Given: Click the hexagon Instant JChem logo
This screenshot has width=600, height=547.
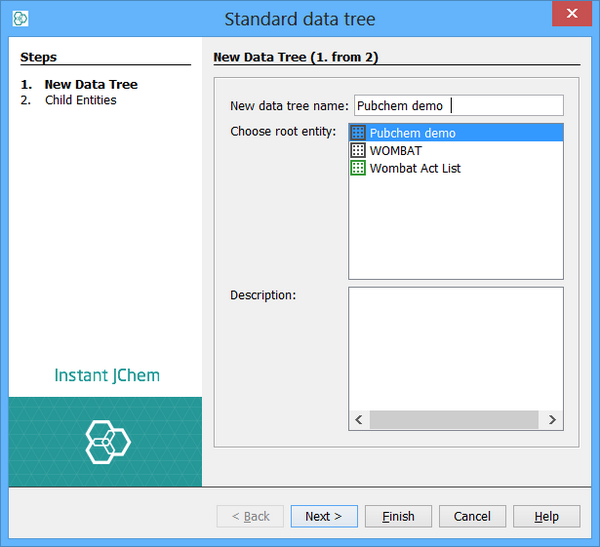Looking at the screenshot, I should 105,441.
